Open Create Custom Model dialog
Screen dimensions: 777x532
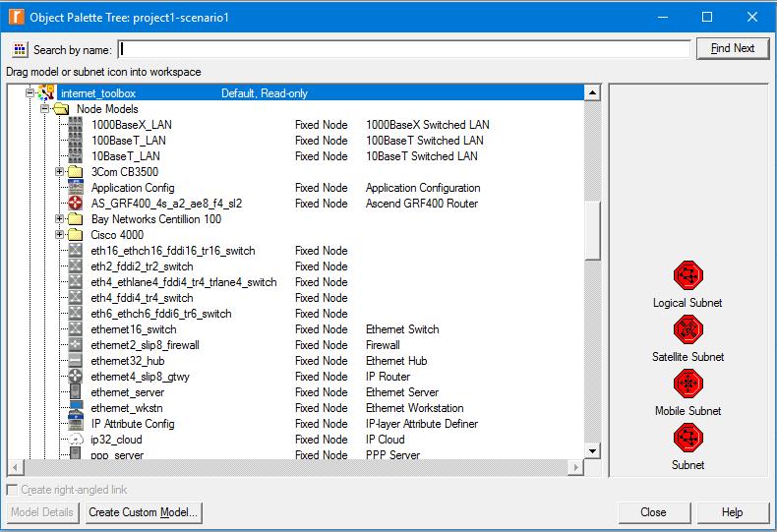pyautogui.click(x=144, y=512)
